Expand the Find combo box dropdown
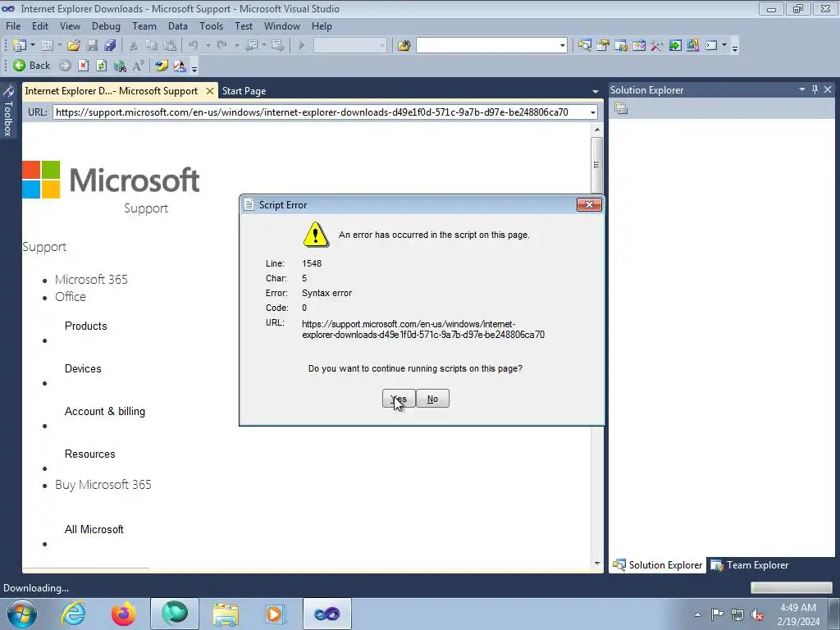The width and height of the screenshot is (840, 630). pyautogui.click(x=562, y=46)
